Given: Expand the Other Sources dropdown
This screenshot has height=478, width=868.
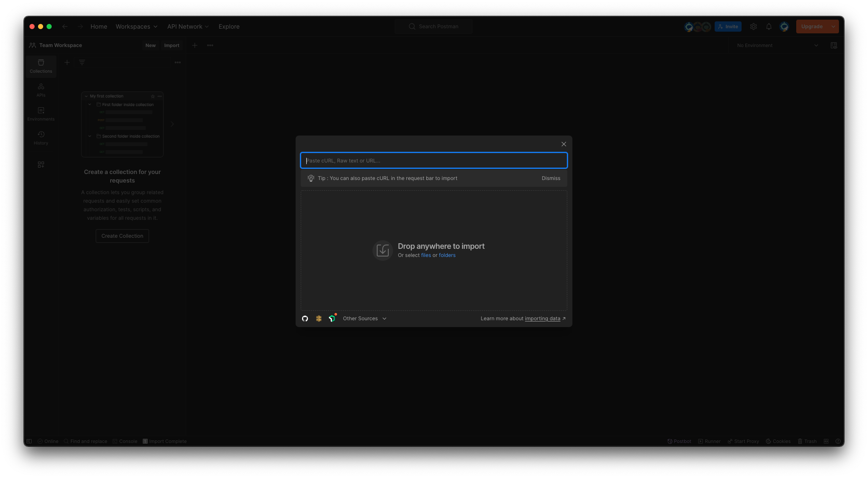Looking at the screenshot, I should [364, 319].
